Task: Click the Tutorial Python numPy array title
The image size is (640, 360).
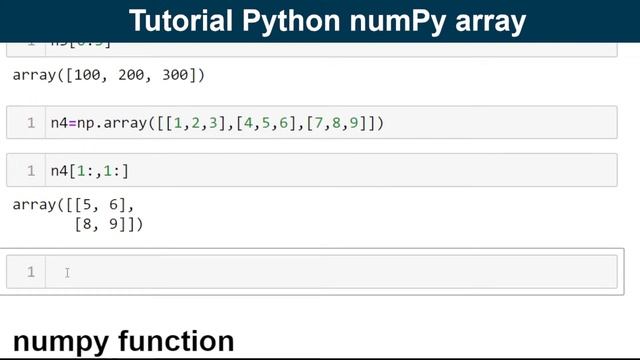Action: coord(327,20)
